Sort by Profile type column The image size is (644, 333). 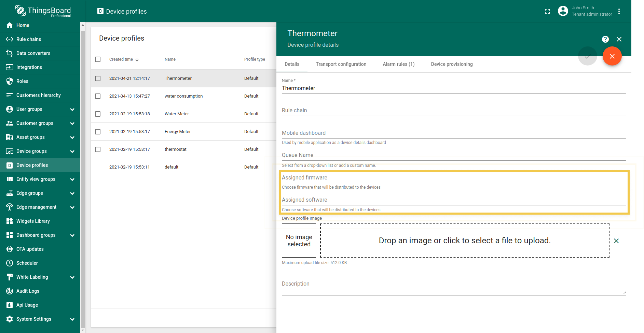point(255,59)
